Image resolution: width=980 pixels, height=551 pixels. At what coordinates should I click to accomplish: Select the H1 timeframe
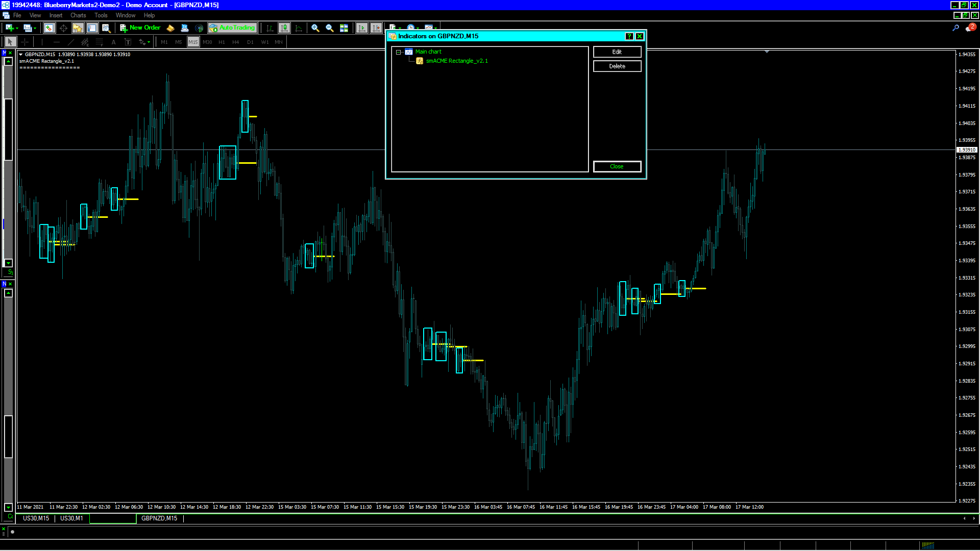click(222, 42)
